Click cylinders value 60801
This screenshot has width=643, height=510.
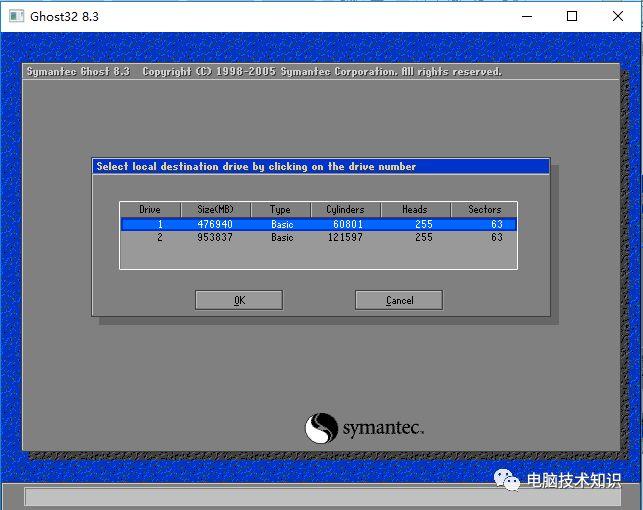[348, 224]
